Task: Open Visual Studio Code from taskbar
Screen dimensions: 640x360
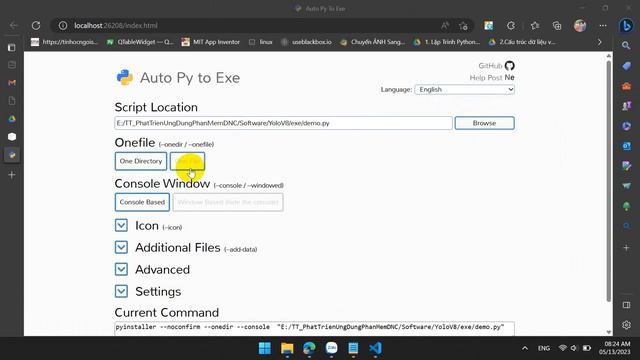Action: pos(375,348)
